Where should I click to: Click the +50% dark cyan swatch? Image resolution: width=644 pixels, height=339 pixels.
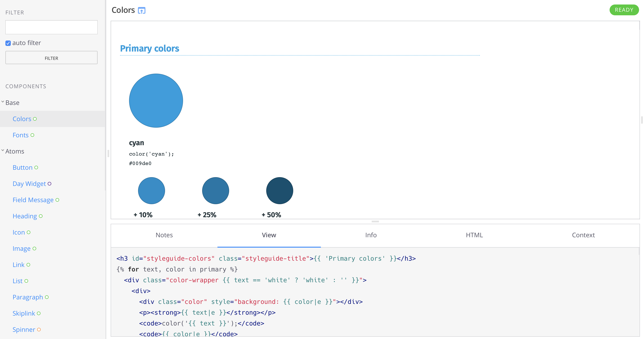coord(280,191)
